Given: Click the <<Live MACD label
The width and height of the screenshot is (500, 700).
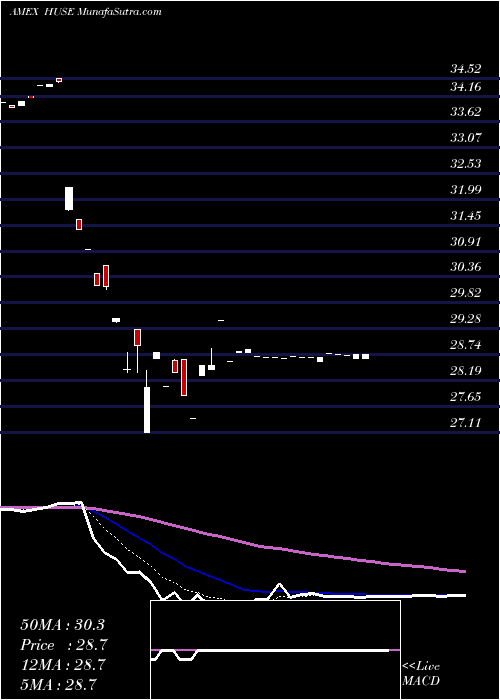Looking at the screenshot, I should pos(421,674).
